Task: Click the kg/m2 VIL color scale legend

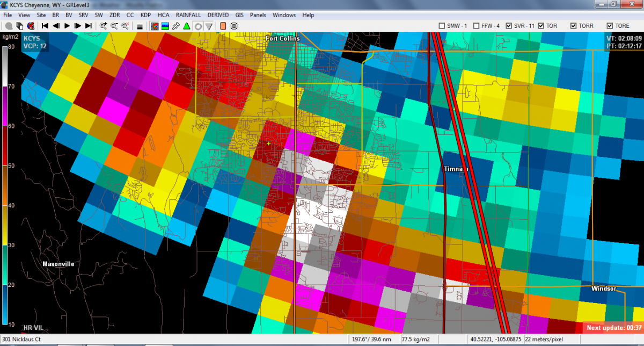Action: tap(5, 185)
